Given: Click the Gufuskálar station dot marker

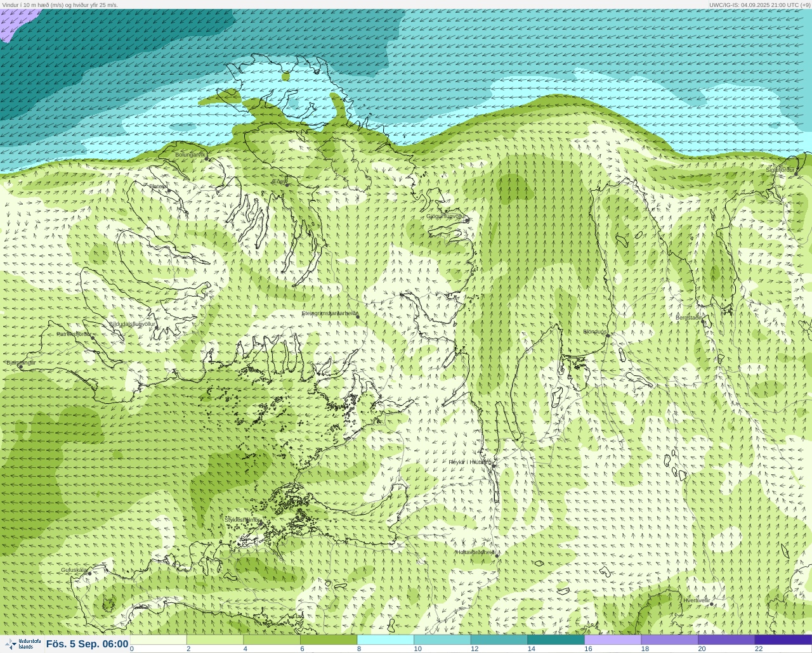Looking at the screenshot, I should pyautogui.click(x=89, y=574).
